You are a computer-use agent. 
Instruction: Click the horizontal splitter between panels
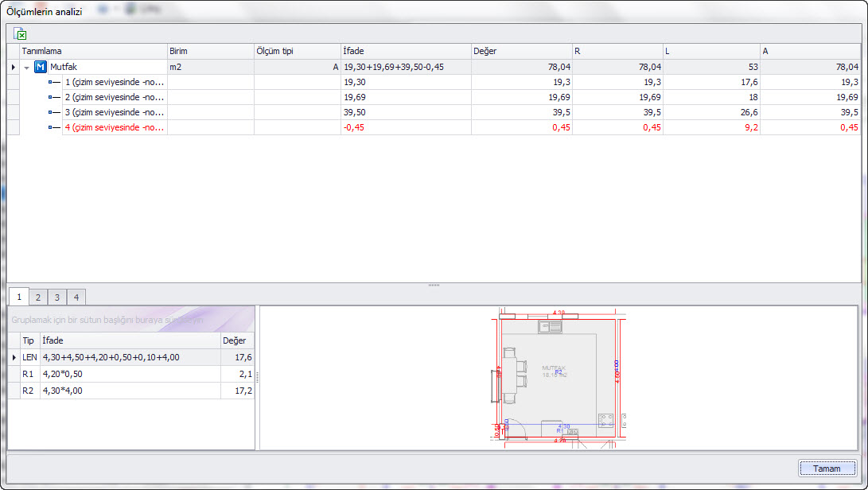[434, 285]
